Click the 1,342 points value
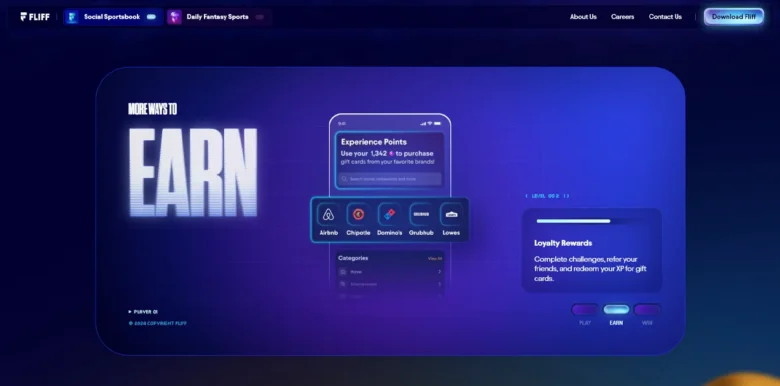780x386 pixels. click(379, 154)
